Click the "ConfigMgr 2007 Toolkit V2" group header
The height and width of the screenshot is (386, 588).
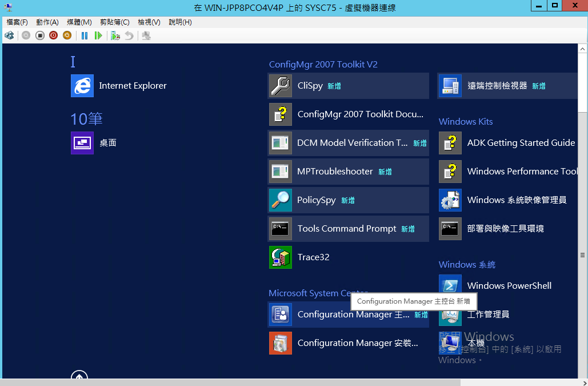click(323, 65)
